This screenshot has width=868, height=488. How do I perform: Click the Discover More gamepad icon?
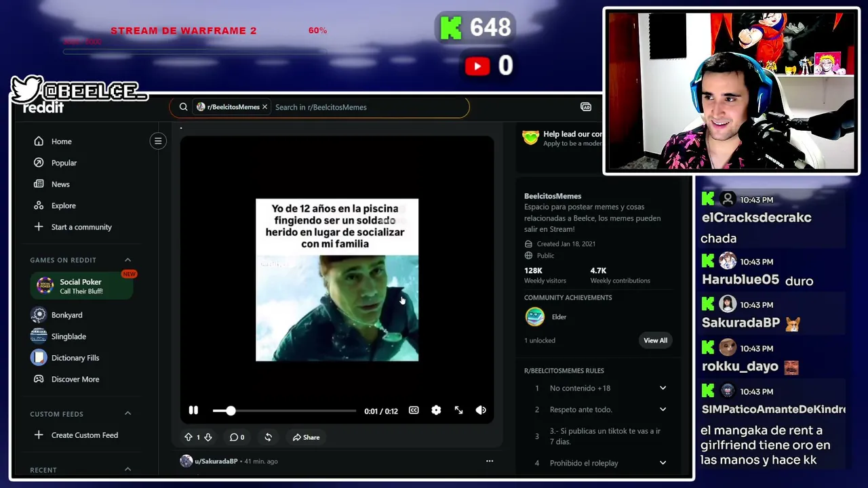point(39,379)
